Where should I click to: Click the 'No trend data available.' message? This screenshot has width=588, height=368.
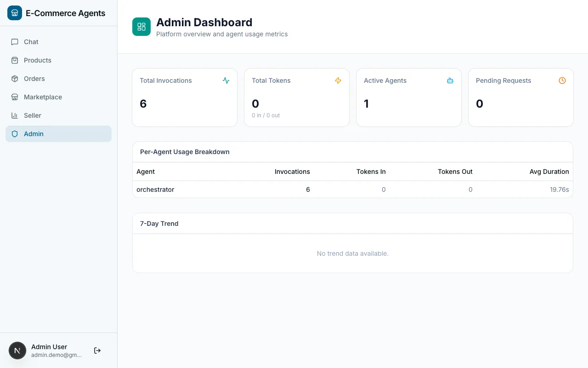[x=353, y=253]
